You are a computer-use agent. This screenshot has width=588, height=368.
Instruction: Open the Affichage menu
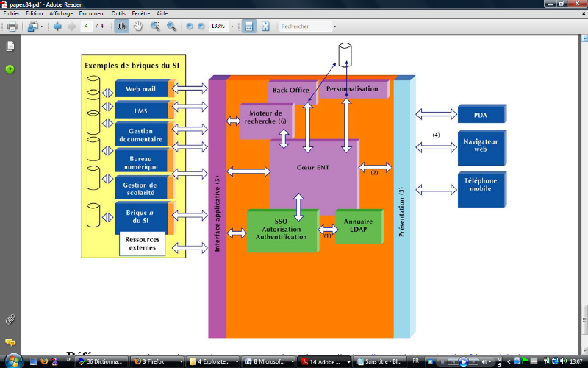pos(61,13)
